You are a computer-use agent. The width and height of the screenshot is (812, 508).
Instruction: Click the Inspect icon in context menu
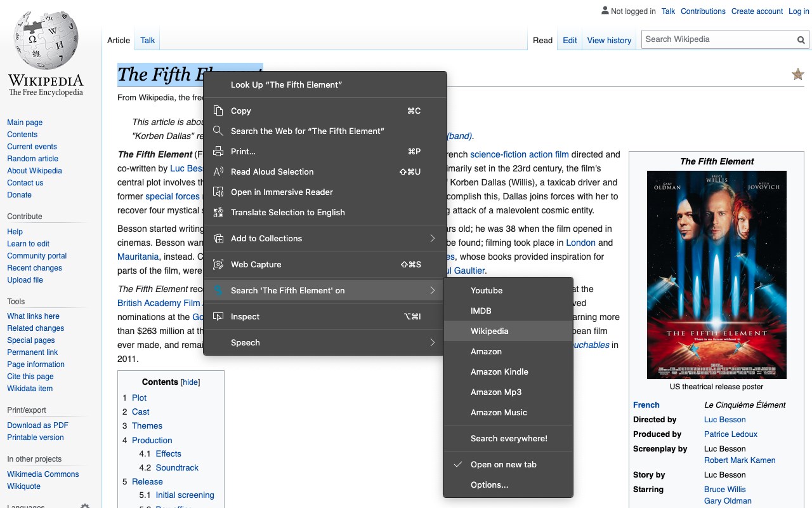(218, 316)
